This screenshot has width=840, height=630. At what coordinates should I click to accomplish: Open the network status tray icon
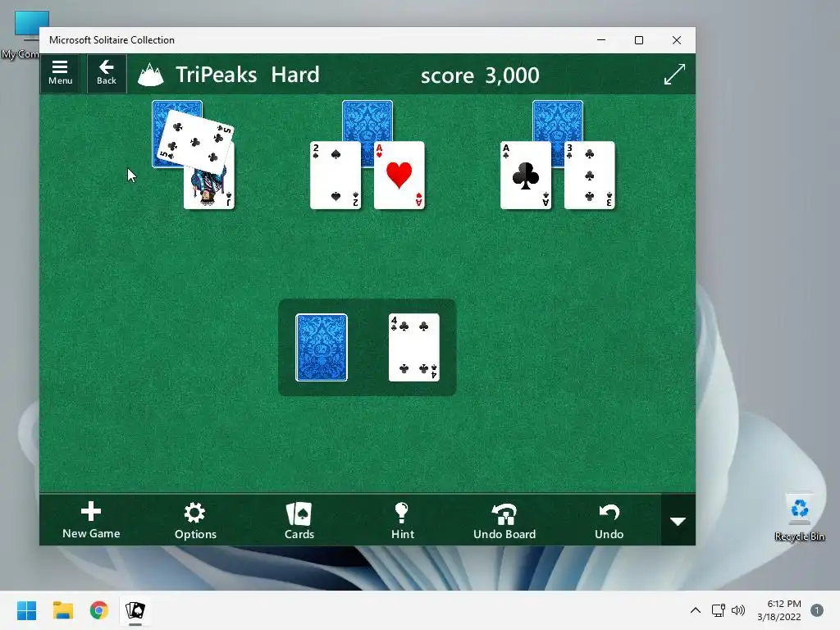(x=719, y=610)
